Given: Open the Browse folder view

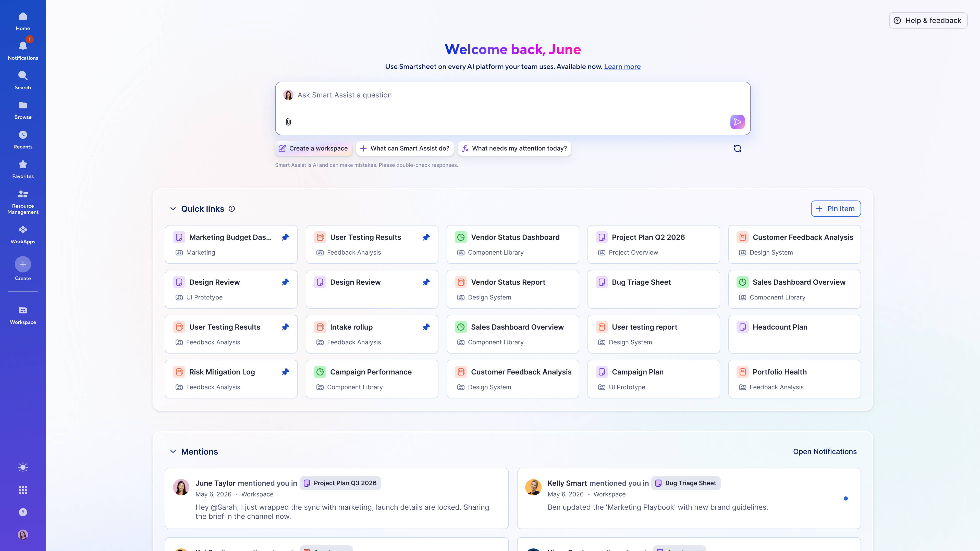Looking at the screenshot, I should [23, 110].
